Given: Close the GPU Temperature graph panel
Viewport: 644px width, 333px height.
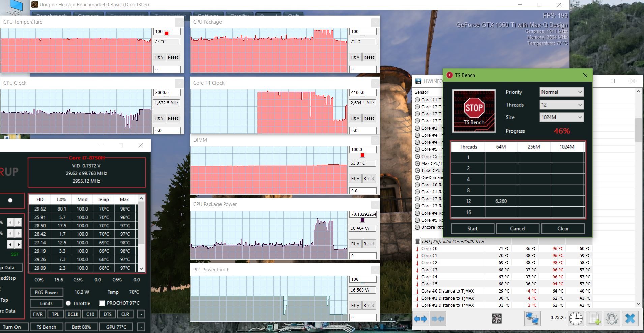Looking at the screenshot, I should (x=179, y=22).
